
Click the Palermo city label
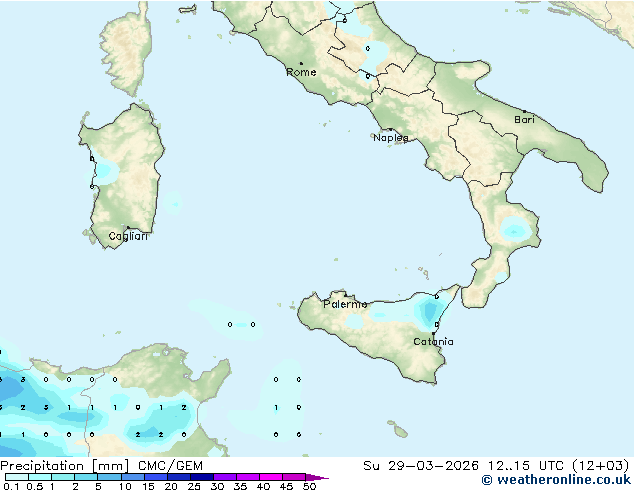(x=345, y=304)
